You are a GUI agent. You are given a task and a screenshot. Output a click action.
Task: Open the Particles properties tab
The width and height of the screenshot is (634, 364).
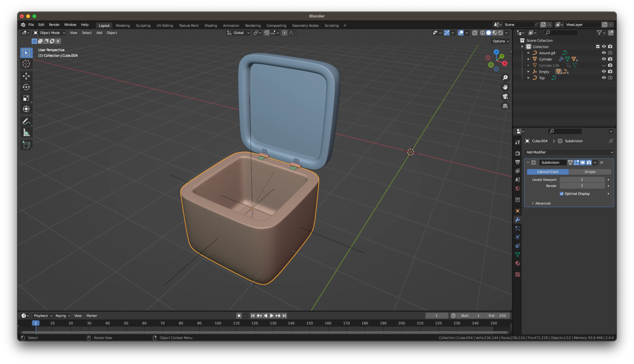pyautogui.click(x=517, y=228)
